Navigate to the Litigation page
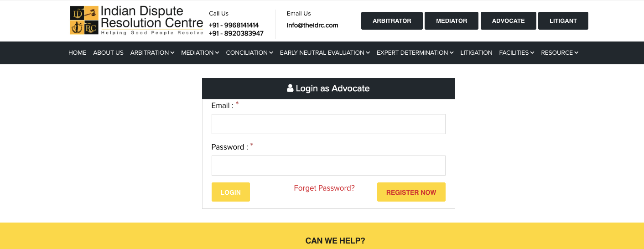The height and width of the screenshot is (249, 644). 476,53
